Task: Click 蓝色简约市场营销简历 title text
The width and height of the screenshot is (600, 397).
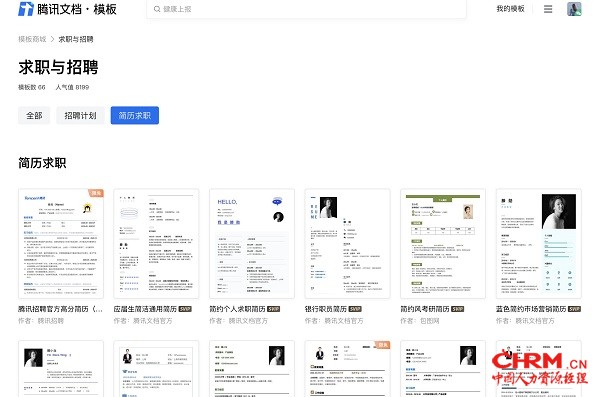Action: 531,309
